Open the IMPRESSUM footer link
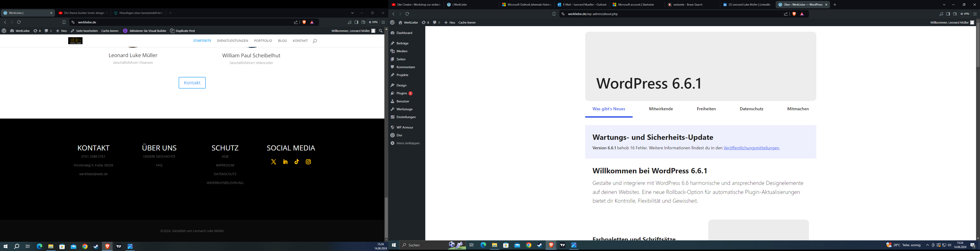 (x=225, y=165)
